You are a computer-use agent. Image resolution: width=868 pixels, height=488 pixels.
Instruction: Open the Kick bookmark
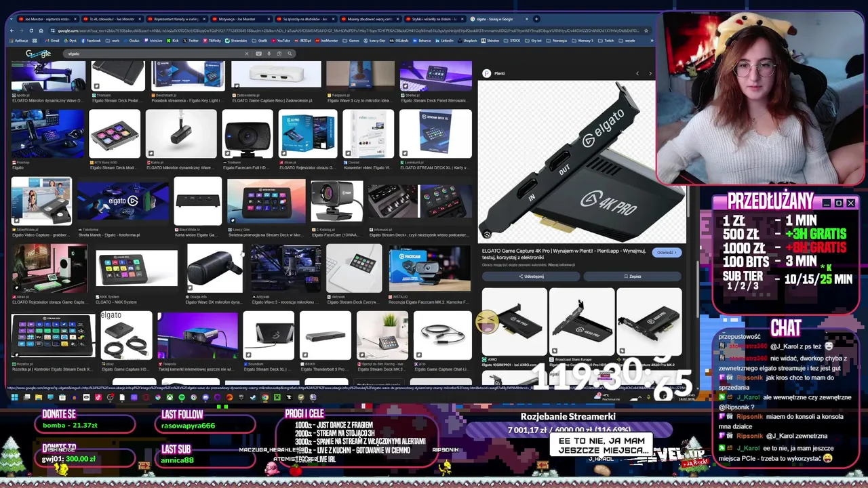(x=172, y=41)
